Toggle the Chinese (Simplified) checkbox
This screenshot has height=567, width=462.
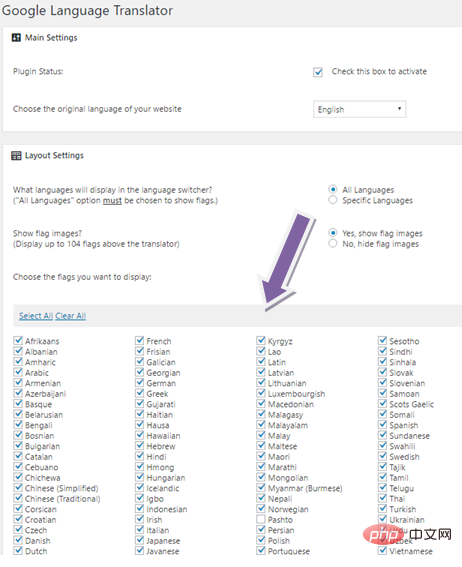[x=18, y=487]
